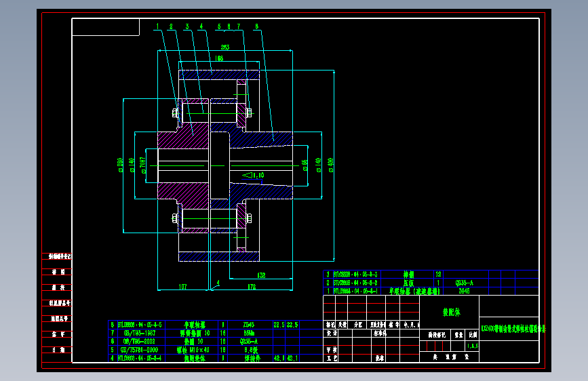Select the ø85 diameter dimension
Screen dimensions: 588x381
coord(305,165)
